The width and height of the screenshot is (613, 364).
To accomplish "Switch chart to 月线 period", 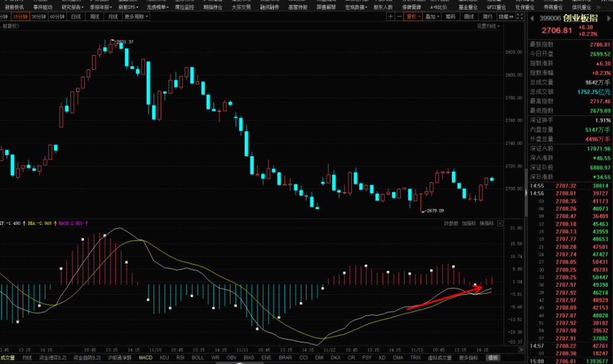I will pos(113,17).
